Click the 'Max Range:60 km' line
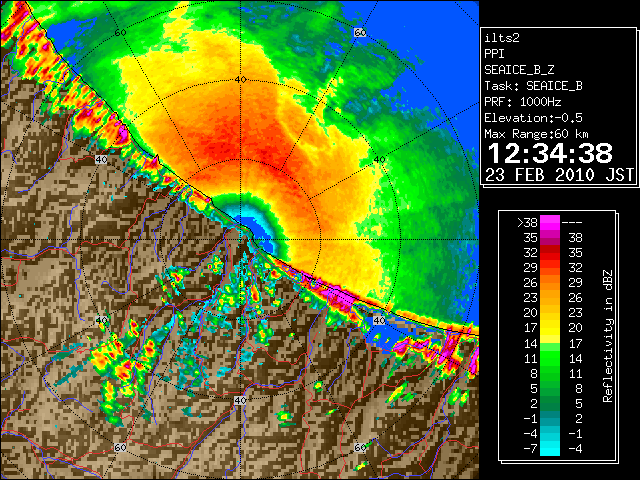The image size is (640, 480). click(536, 134)
